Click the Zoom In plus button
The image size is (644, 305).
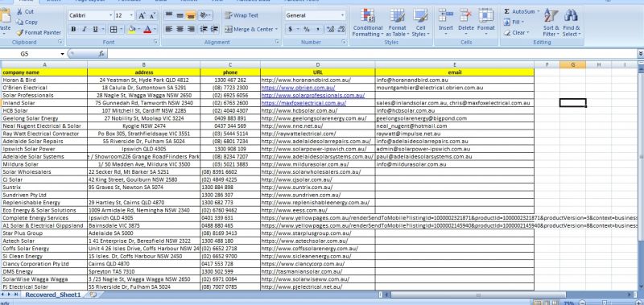click(x=639, y=303)
